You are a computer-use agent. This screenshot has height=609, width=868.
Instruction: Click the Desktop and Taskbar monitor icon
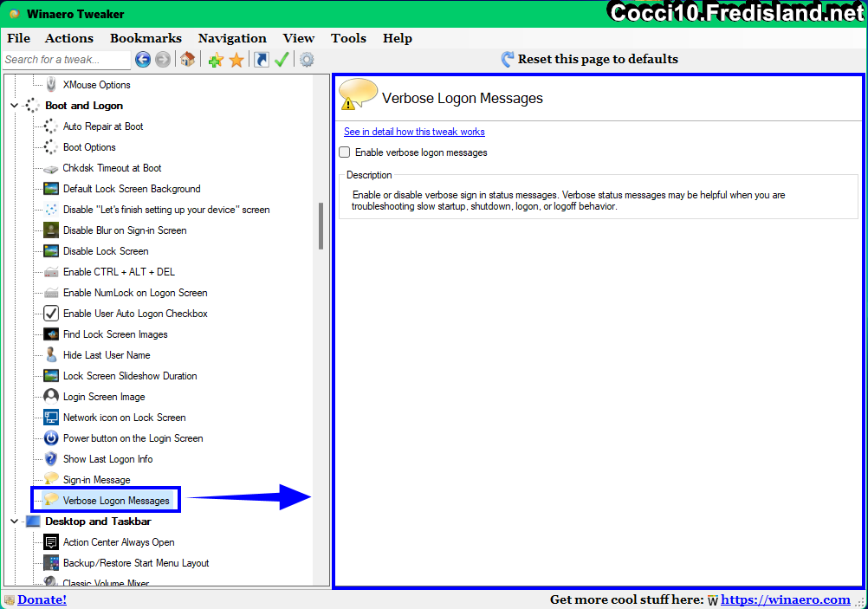pos(33,522)
